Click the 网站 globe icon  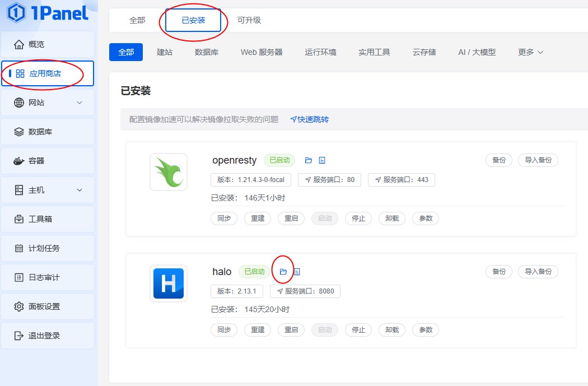(x=18, y=103)
